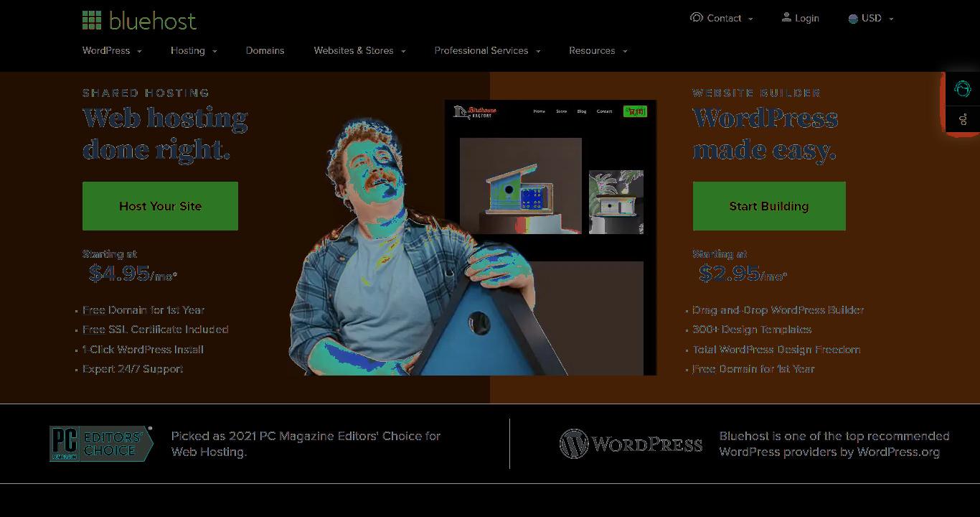The width and height of the screenshot is (980, 517).
Task: Click the bluehost wordmark
Action: tap(153, 21)
